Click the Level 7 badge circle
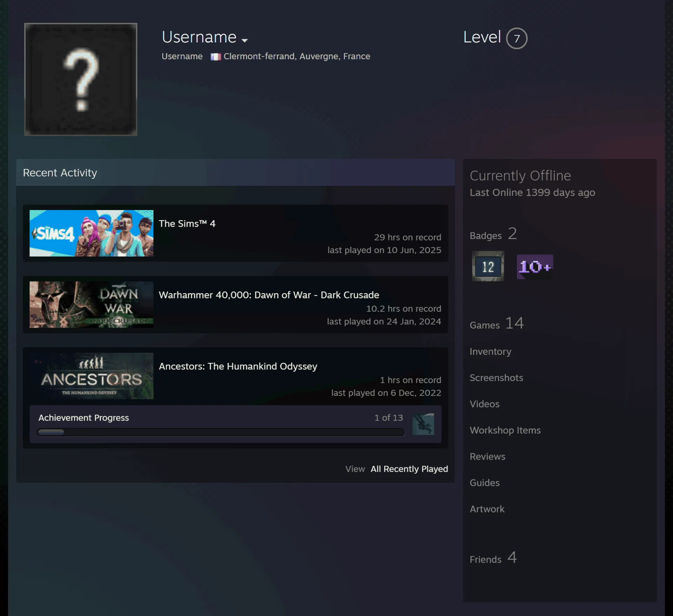673x616 pixels. coord(517,38)
